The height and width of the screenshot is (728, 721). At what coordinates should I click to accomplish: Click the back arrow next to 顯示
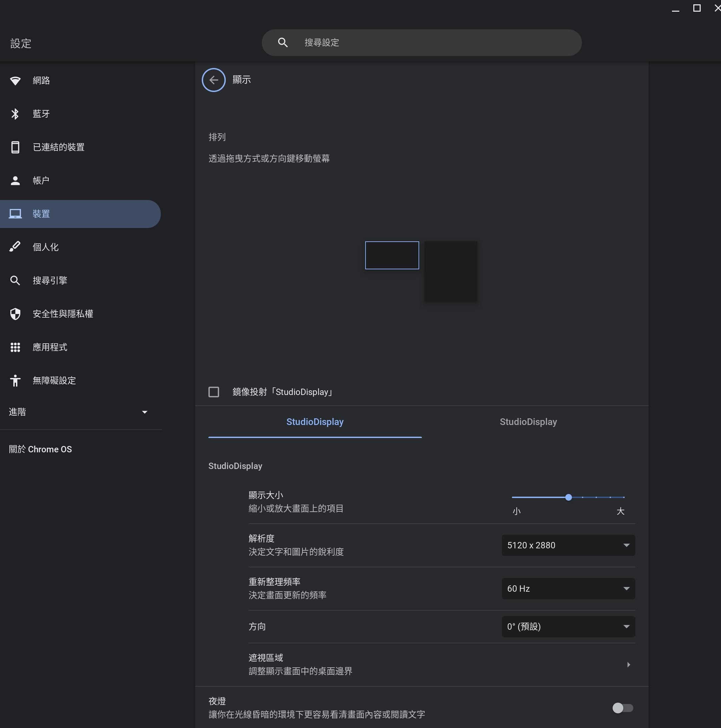pos(214,80)
